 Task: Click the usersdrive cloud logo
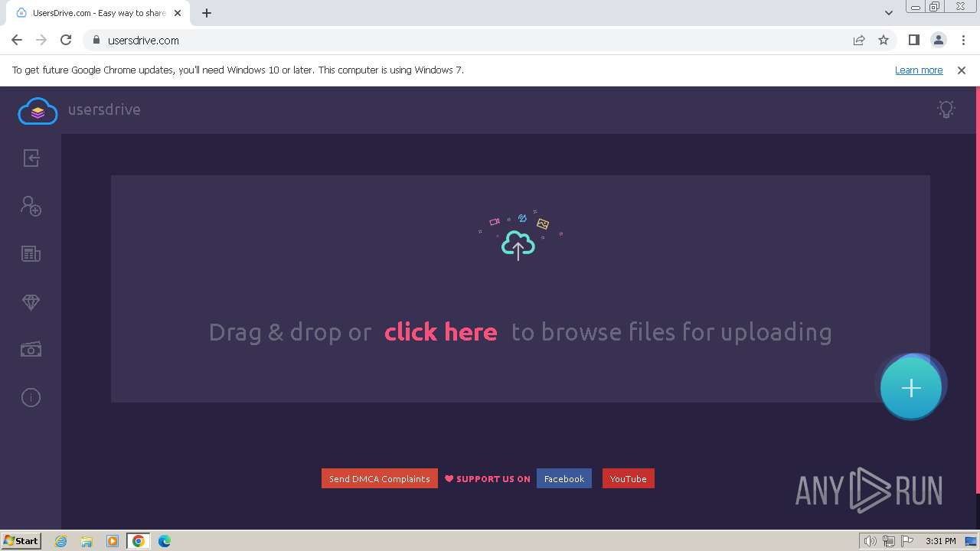click(38, 111)
